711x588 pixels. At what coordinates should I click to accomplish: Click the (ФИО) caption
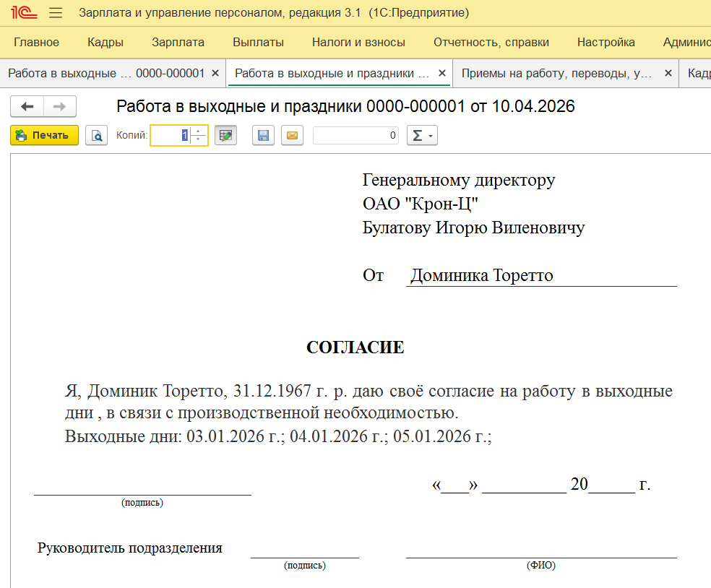541,565
